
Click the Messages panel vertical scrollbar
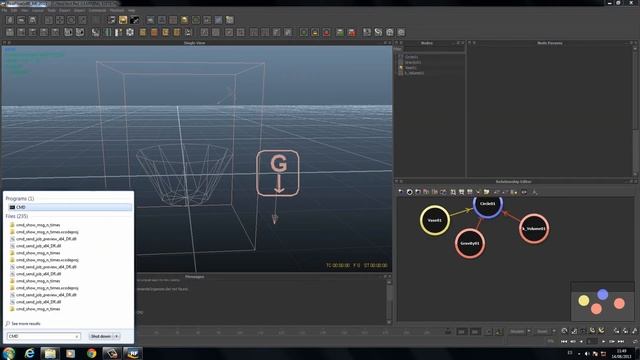[x=389, y=301]
